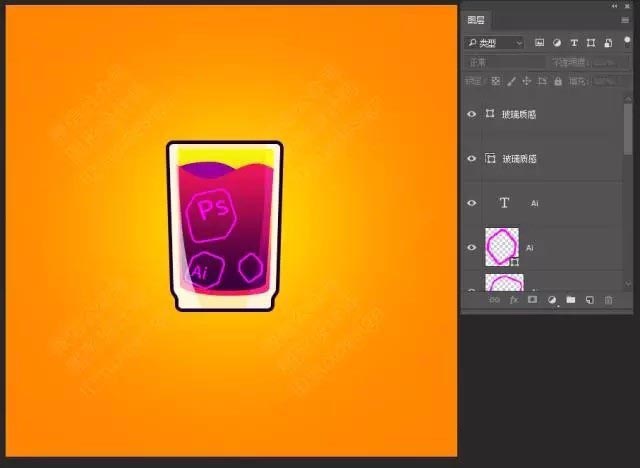Click the lock all padlock icon
This screenshot has width=640, height=468.
point(558,81)
